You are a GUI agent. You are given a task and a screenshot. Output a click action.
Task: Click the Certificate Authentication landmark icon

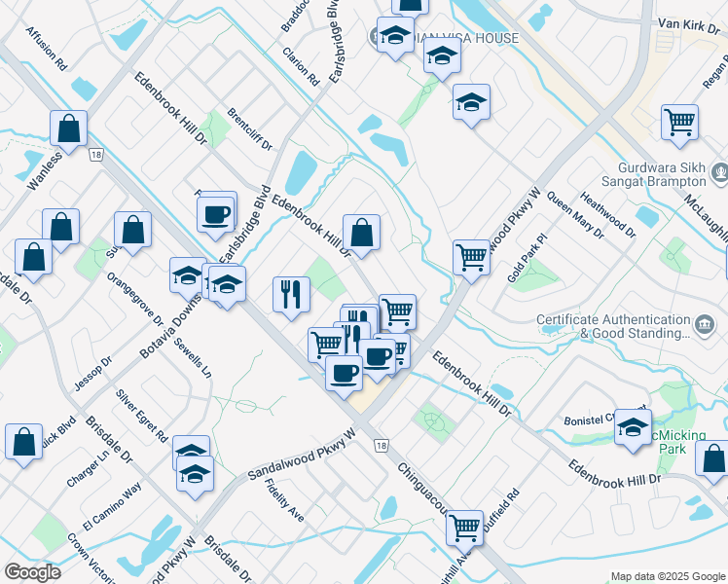[x=704, y=323]
